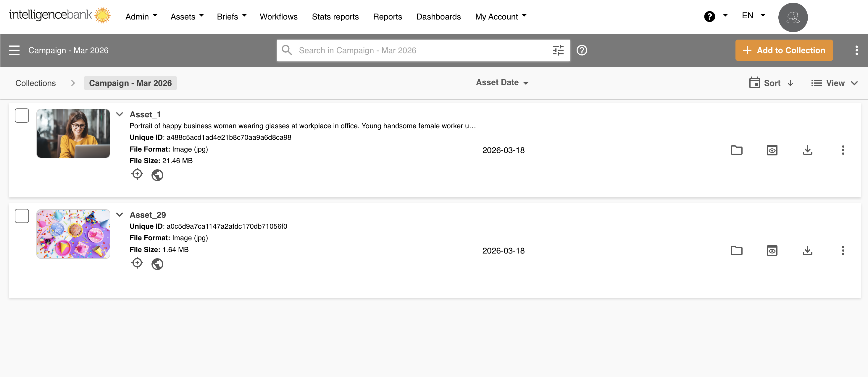Open the Asset Date sort dropdown
The height and width of the screenshot is (377, 868).
(x=502, y=82)
